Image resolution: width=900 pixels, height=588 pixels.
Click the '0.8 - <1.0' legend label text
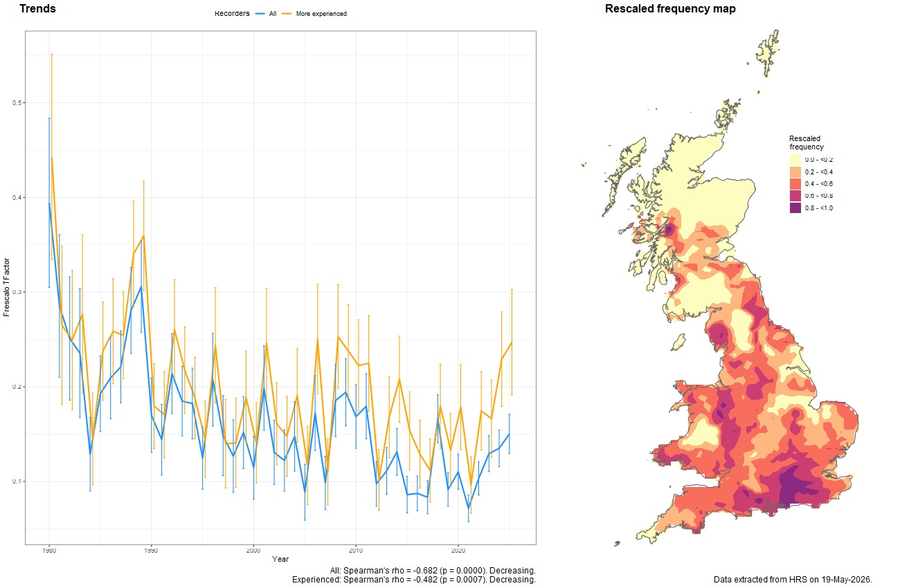pyautogui.click(x=819, y=208)
